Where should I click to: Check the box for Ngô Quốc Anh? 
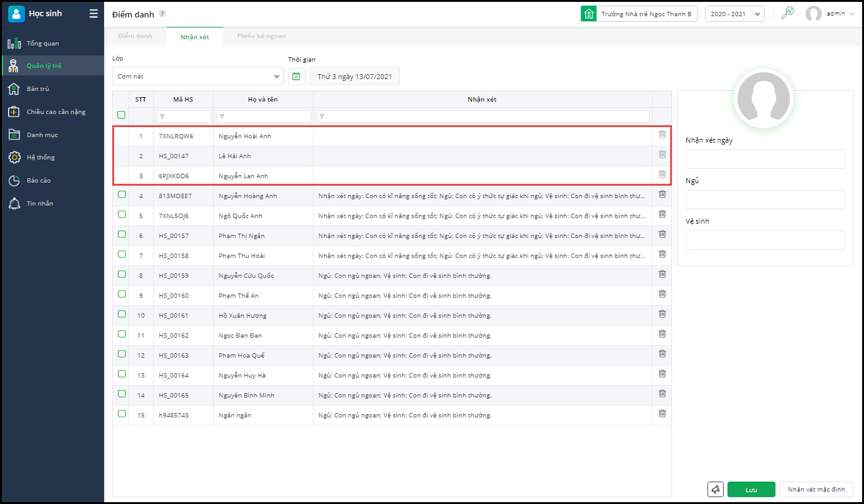122,214
